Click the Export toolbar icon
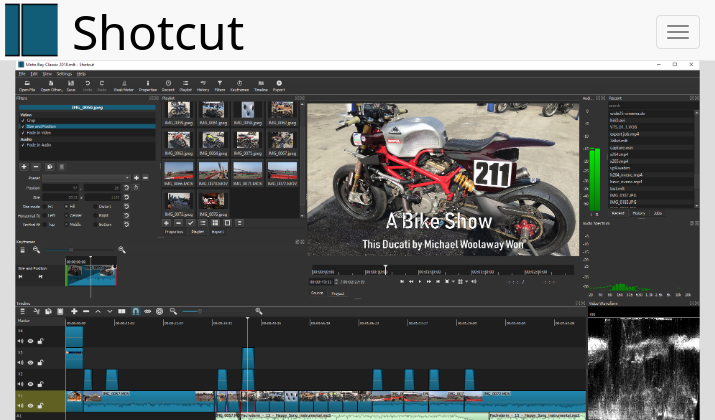Screen dimensions: 715x420 tap(279, 85)
